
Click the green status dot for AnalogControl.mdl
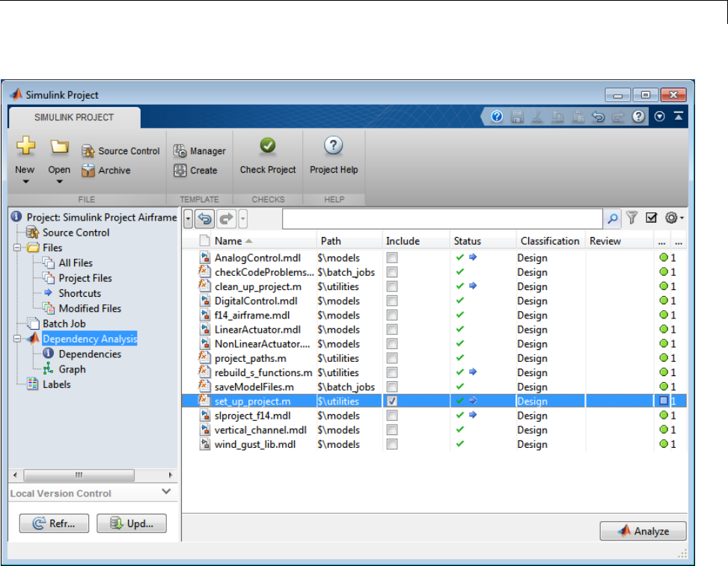664,257
